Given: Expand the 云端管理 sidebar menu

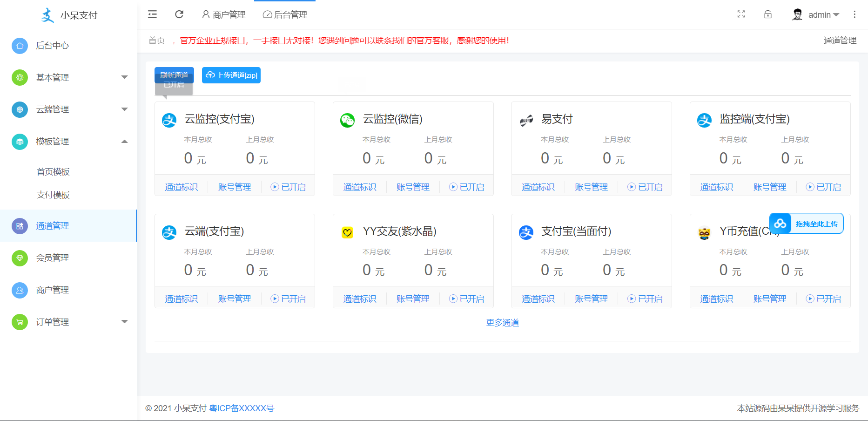Looking at the screenshot, I should [124, 109].
